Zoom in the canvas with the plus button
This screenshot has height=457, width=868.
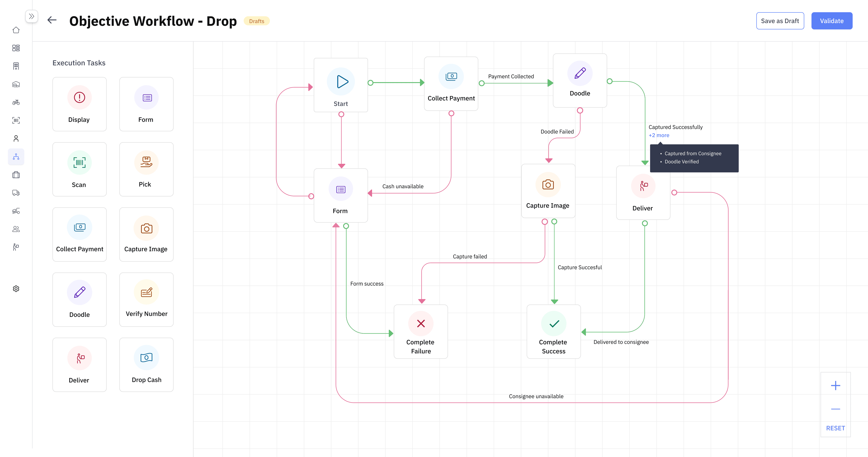coord(835,386)
